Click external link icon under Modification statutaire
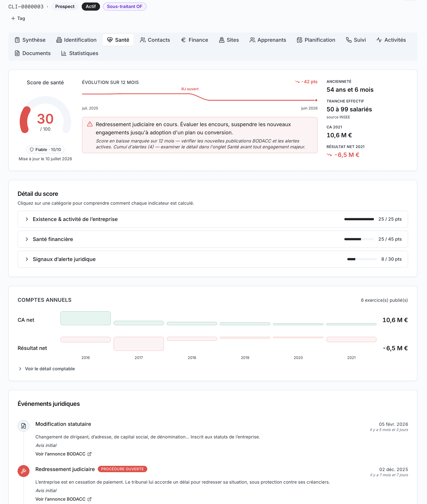 [89, 454]
